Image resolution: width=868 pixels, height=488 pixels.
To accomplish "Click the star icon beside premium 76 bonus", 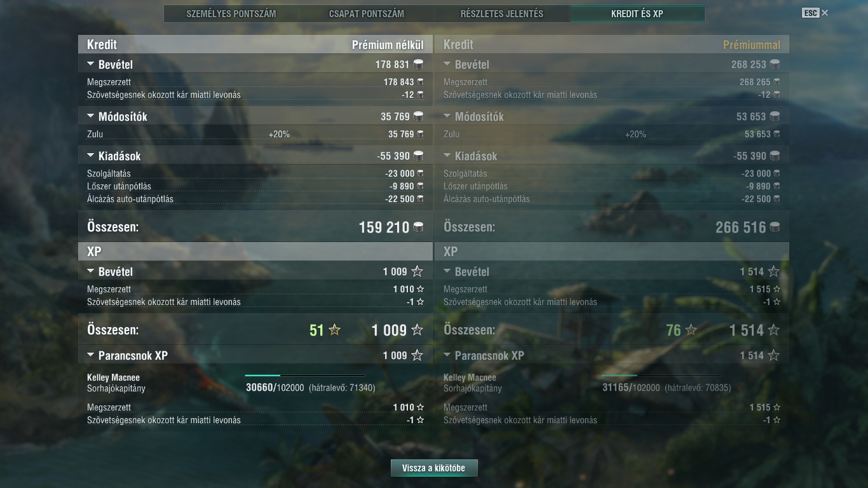I will click(691, 330).
